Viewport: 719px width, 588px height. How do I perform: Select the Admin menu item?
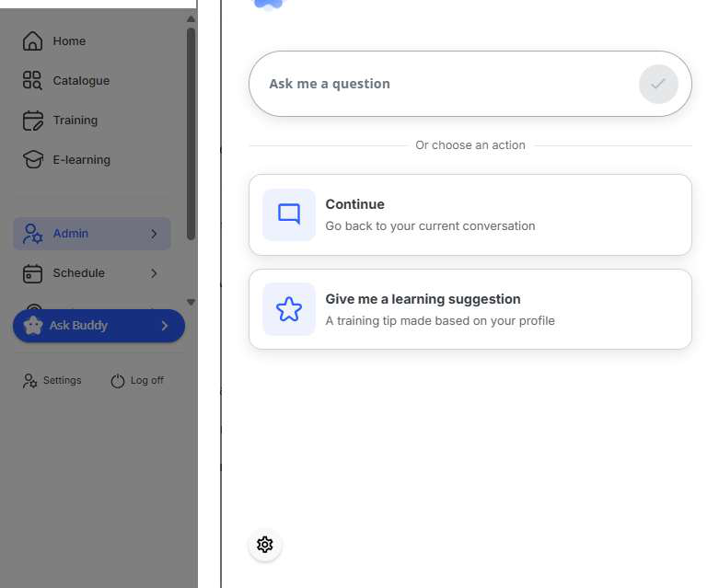point(92,234)
